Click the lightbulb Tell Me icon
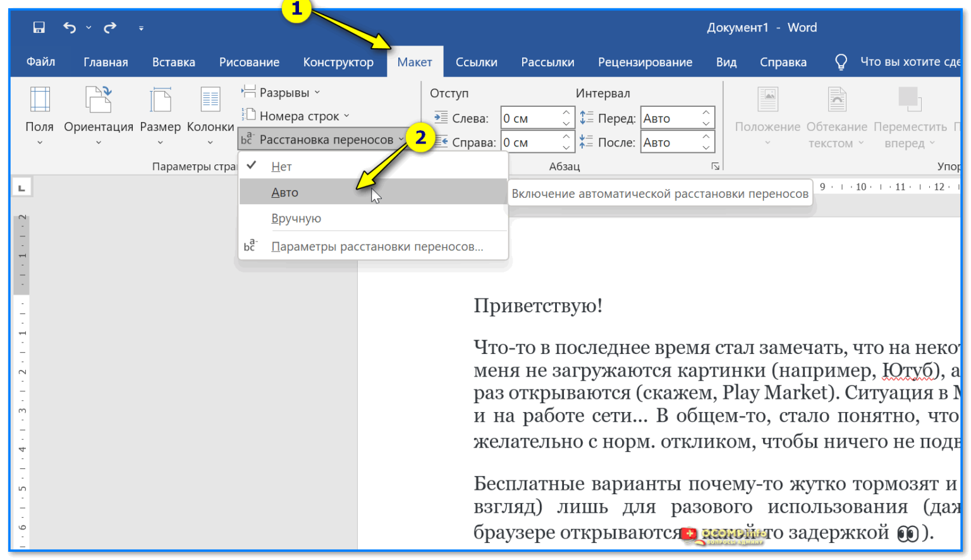This screenshot has width=971, height=560. [x=841, y=62]
